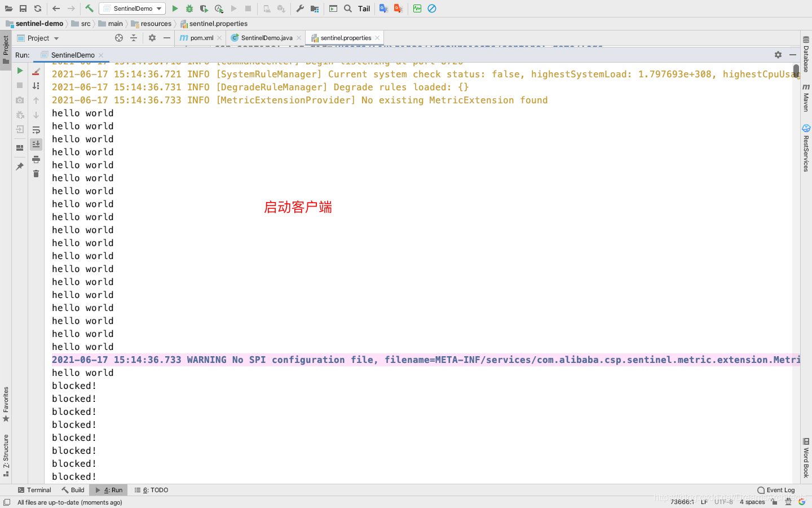Image resolution: width=812 pixels, height=508 pixels.
Task: Open the Word Book side panel
Action: (x=806, y=458)
